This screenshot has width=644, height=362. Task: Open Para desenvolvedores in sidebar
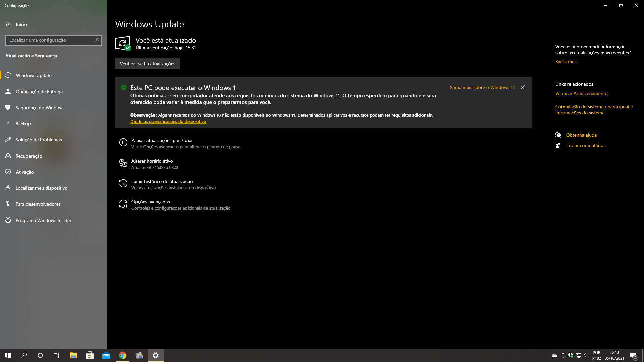click(54, 204)
